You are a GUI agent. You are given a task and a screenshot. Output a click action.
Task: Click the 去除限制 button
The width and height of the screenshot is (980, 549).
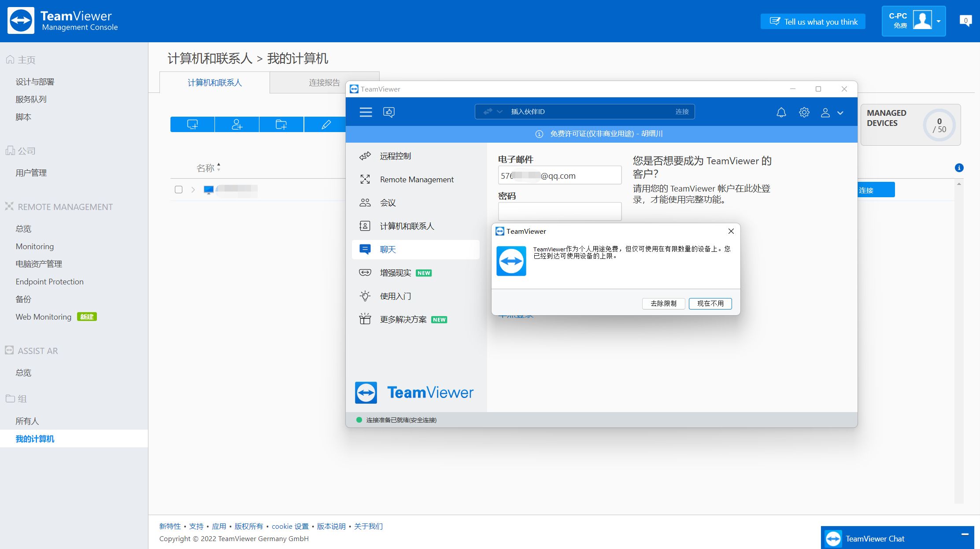663,303
